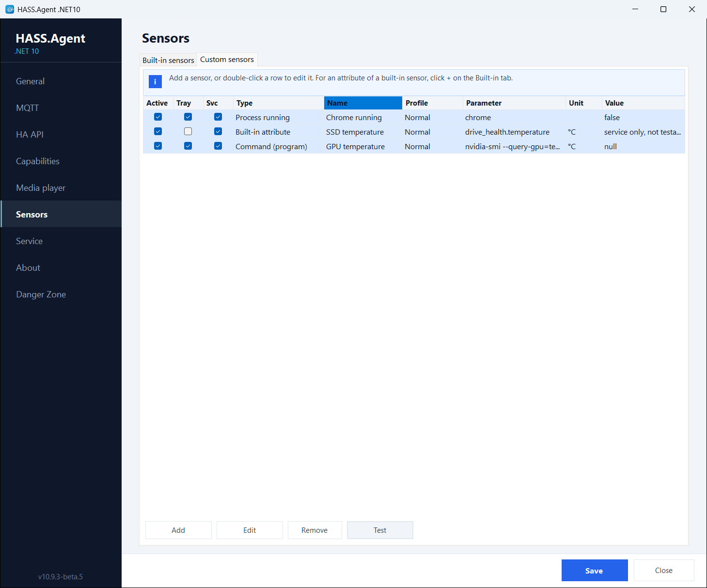Image resolution: width=707 pixels, height=588 pixels.
Task: Open the Media player page
Action: tap(61, 188)
